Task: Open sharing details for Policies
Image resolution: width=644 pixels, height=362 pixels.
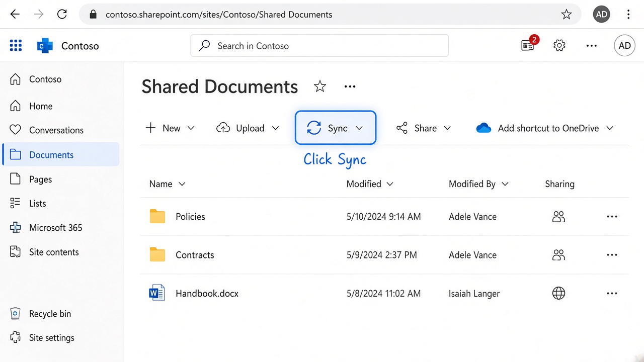Action: pos(558,217)
